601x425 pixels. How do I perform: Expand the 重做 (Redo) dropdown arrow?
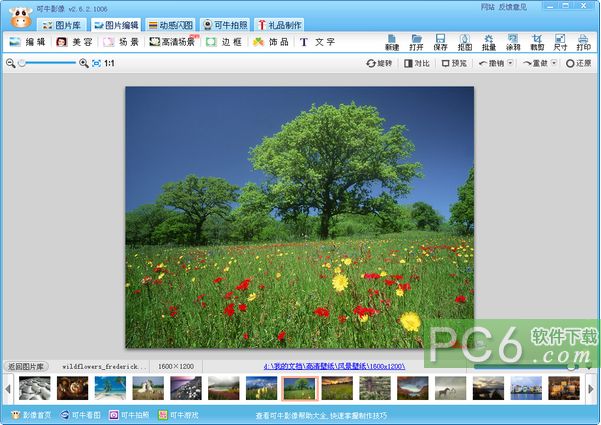[552, 63]
